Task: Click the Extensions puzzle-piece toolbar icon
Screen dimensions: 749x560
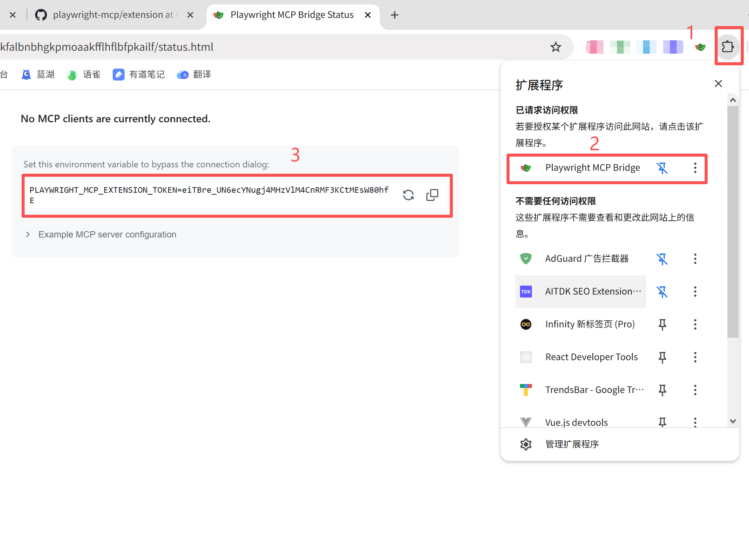Action: click(x=727, y=47)
